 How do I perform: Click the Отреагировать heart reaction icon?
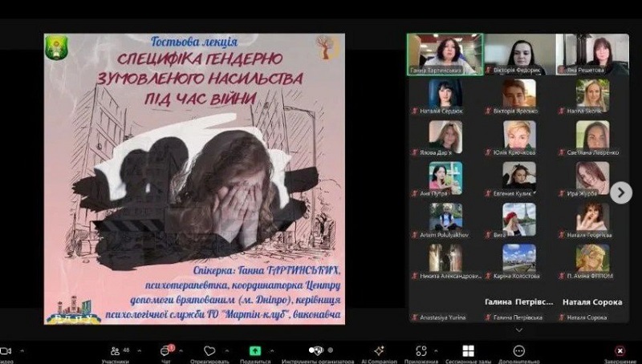click(209, 351)
